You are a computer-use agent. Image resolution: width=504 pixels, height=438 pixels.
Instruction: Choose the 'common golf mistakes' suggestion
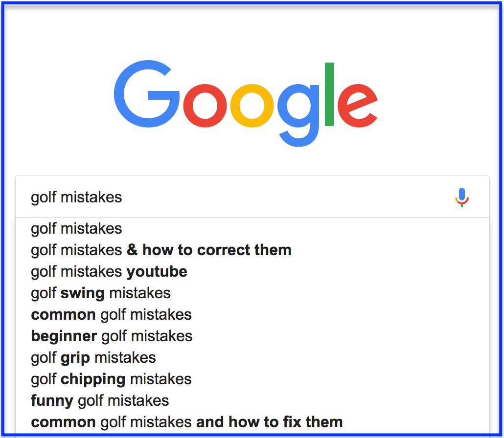pyautogui.click(x=252, y=315)
